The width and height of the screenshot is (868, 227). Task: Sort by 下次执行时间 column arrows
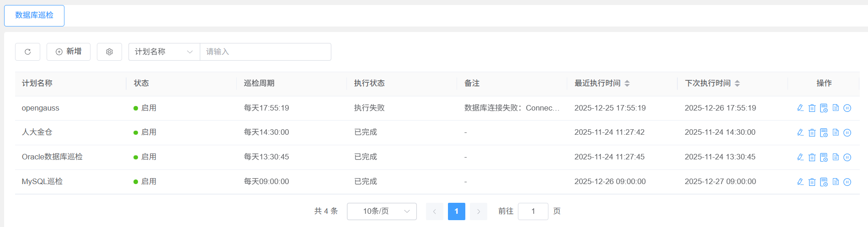click(737, 83)
